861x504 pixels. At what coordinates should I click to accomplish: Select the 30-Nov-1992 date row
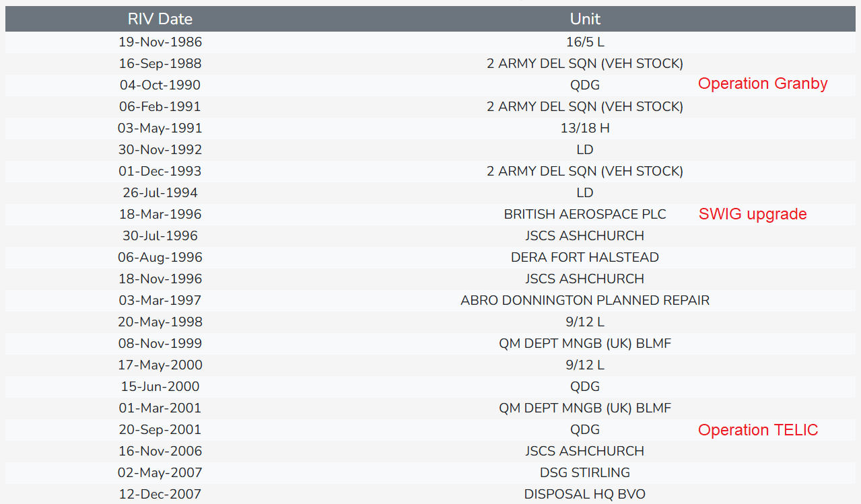pos(160,149)
